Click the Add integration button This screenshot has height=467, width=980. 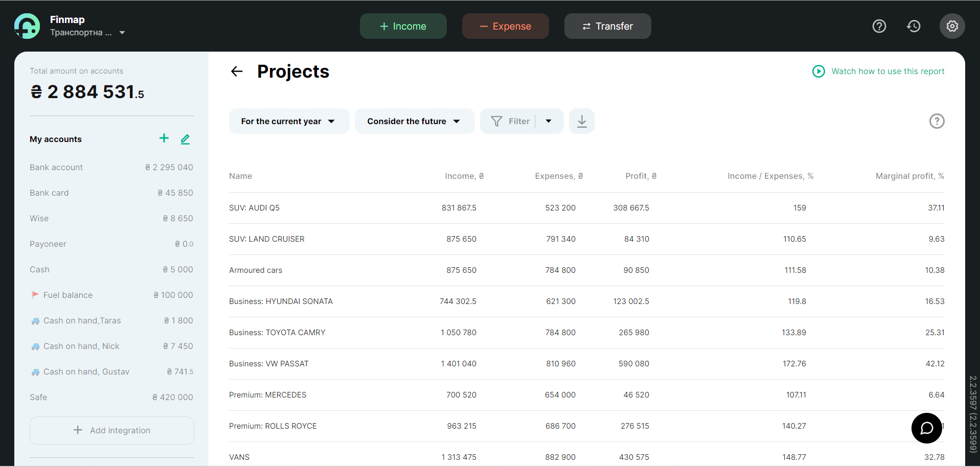click(x=111, y=430)
